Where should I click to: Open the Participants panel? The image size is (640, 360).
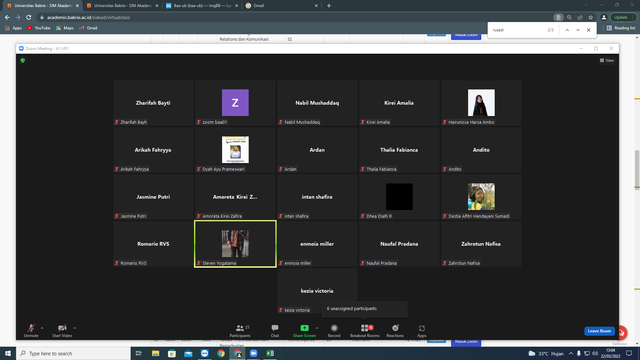coord(240,331)
